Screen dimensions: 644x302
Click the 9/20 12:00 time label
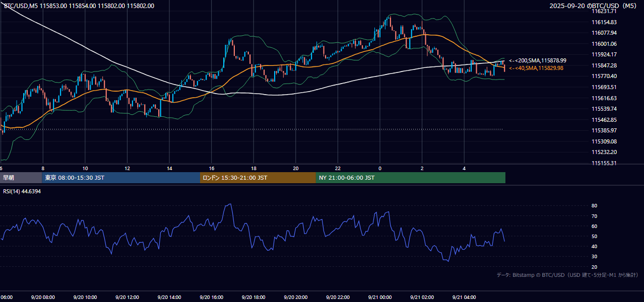pyautogui.click(x=127, y=297)
